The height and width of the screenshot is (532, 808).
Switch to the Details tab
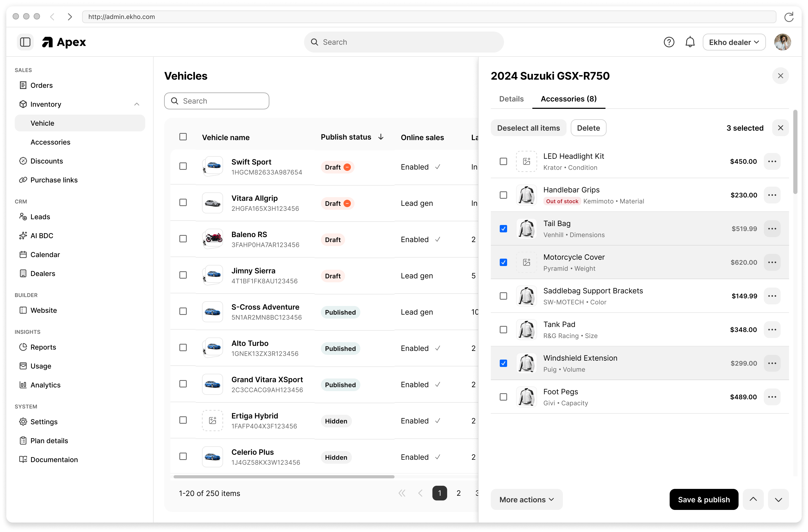tap(511, 99)
